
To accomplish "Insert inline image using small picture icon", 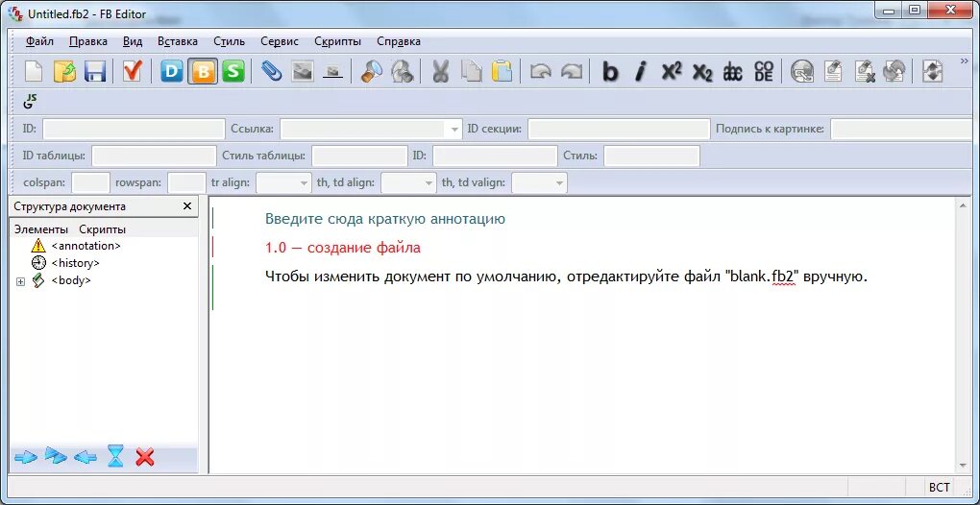I will 333,72.
